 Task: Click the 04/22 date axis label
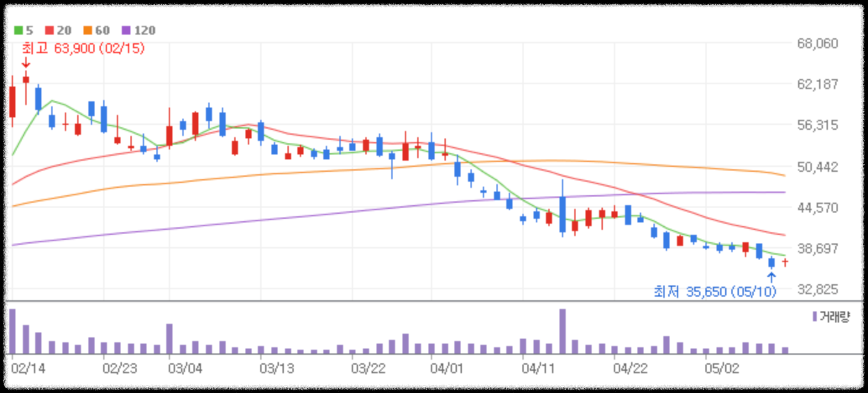click(x=631, y=369)
